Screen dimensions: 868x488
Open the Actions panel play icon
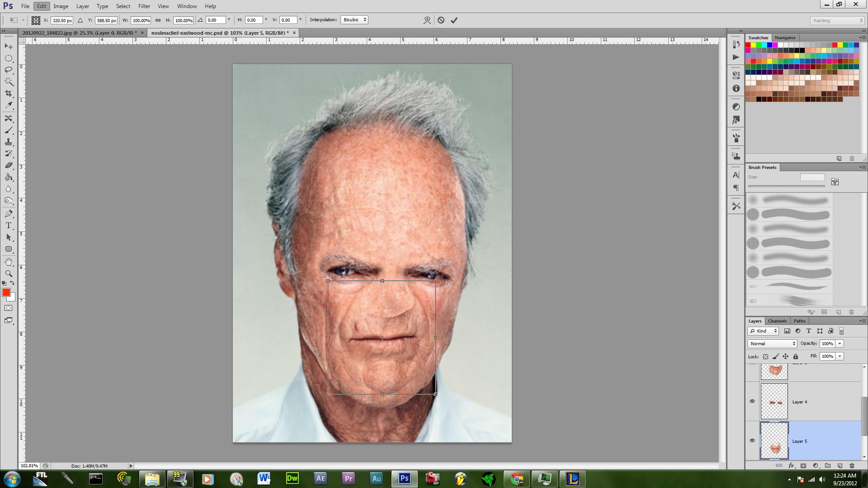(x=736, y=57)
